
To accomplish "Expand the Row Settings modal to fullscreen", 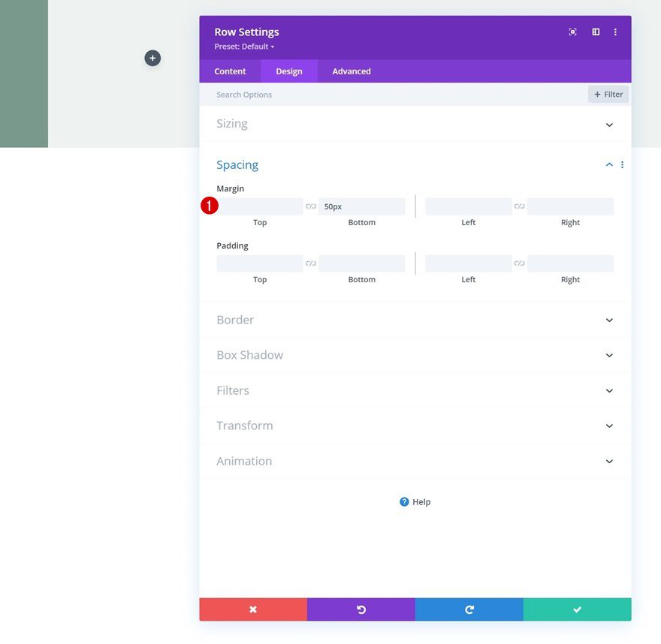I will point(572,32).
